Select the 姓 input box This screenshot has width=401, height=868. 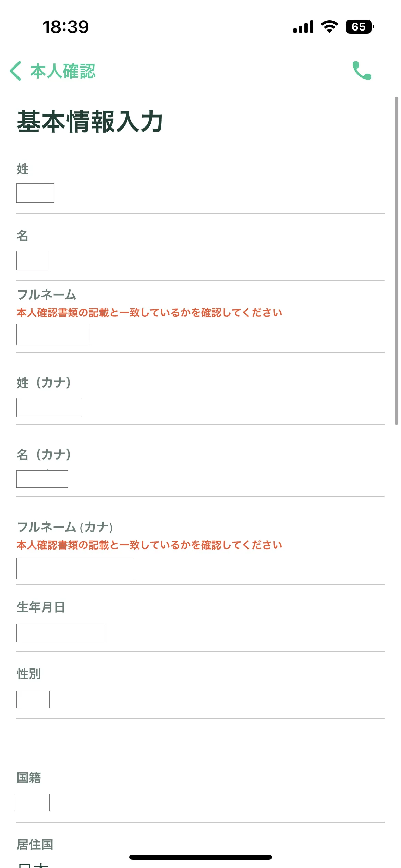(x=35, y=192)
